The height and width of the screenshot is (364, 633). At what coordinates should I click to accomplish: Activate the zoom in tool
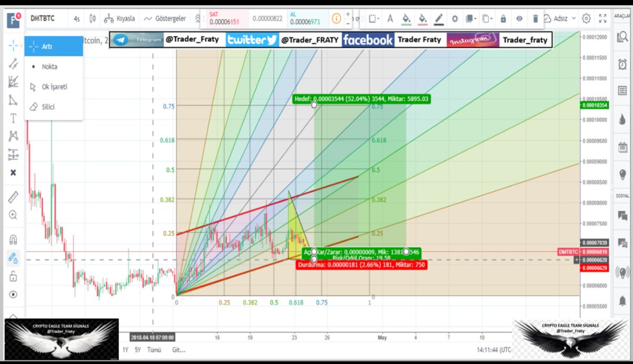[x=13, y=215]
